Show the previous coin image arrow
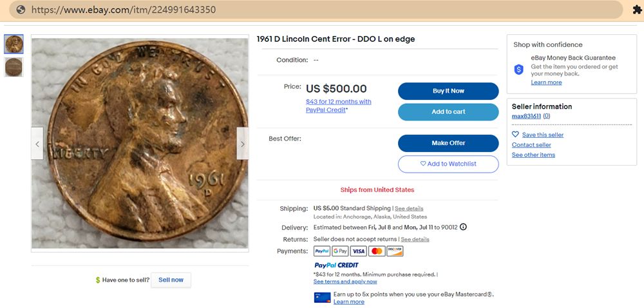This screenshot has width=644, height=308. coord(37,144)
